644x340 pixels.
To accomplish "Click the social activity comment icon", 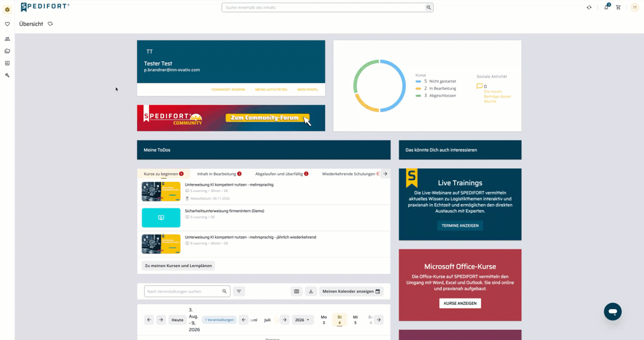I will 479,86.
